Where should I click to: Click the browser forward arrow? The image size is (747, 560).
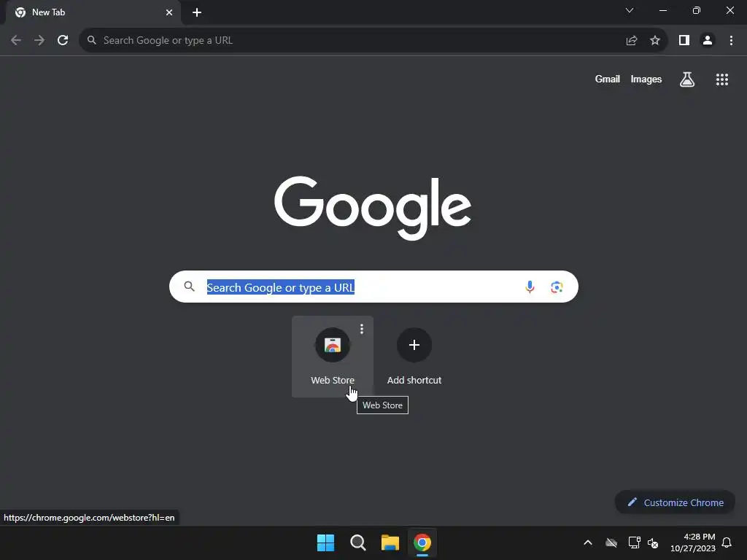(39, 41)
